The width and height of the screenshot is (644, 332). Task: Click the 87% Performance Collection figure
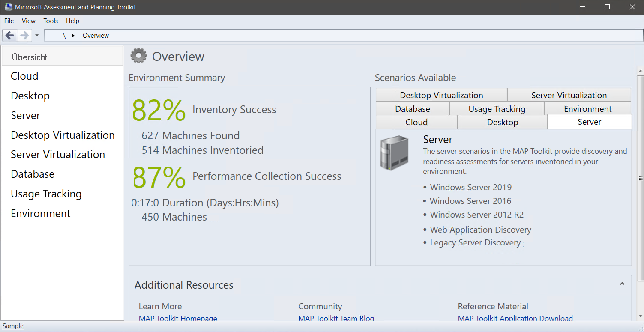click(159, 177)
